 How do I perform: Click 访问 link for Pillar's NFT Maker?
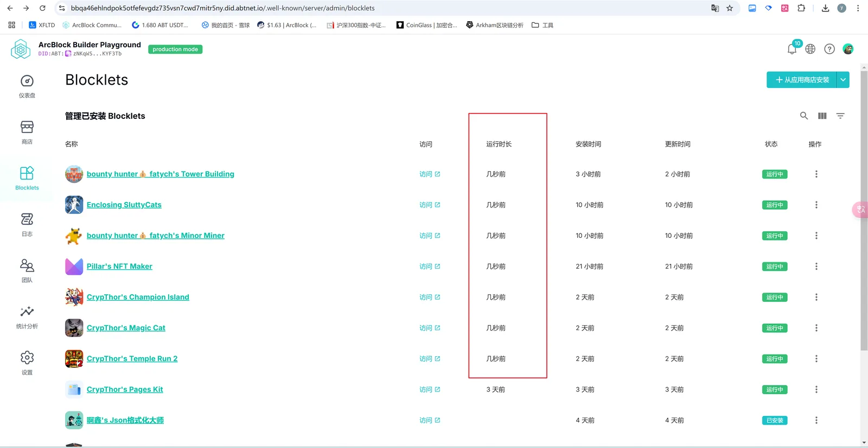click(x=430, y=267)
